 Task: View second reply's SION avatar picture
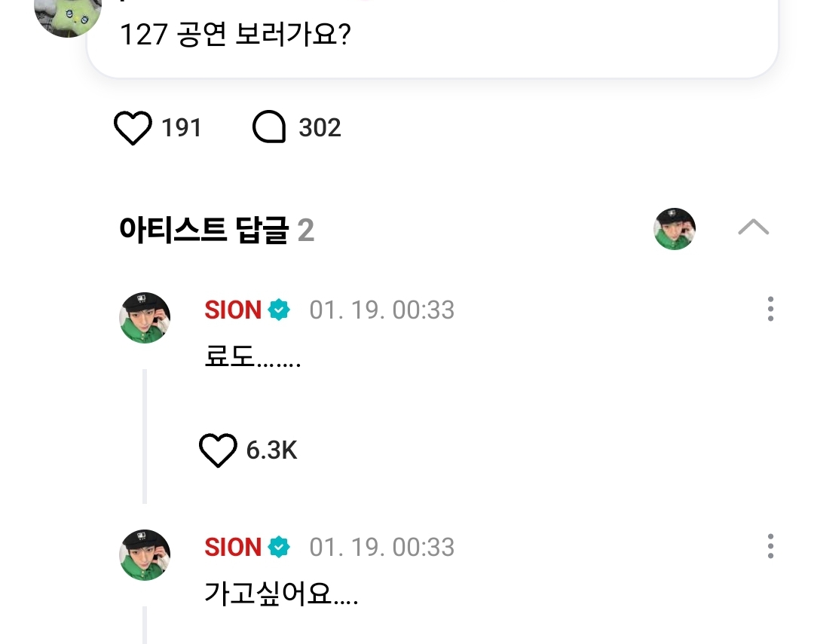[x=145, y=554]
